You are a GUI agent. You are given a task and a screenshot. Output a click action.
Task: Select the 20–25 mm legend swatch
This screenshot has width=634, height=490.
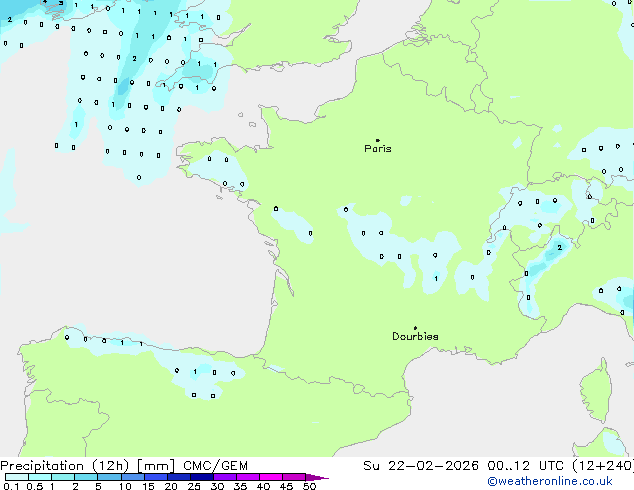point(179,477)
